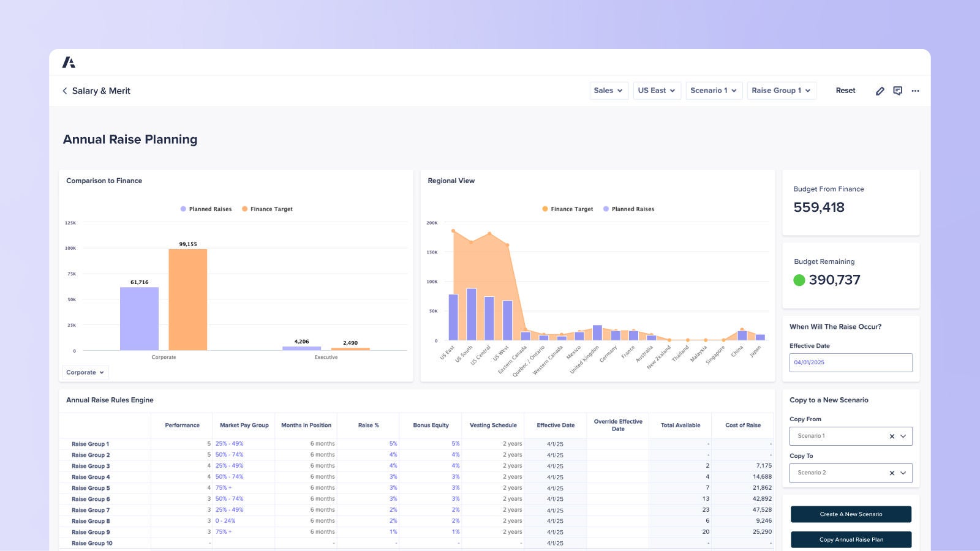Open the comments icon in the top toolbar

(x=898, y=91)
